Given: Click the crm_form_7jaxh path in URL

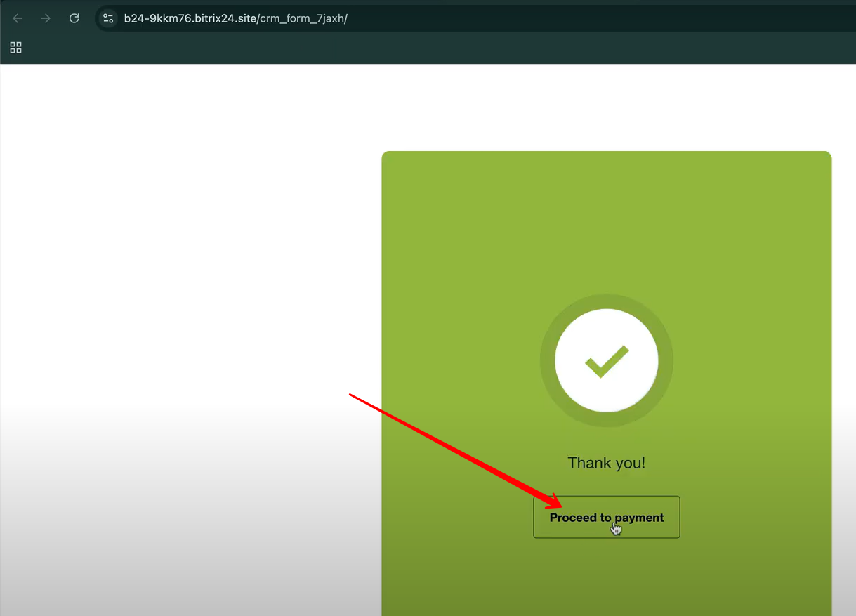Looking at the screenshot, I should [x=303, y=18].
